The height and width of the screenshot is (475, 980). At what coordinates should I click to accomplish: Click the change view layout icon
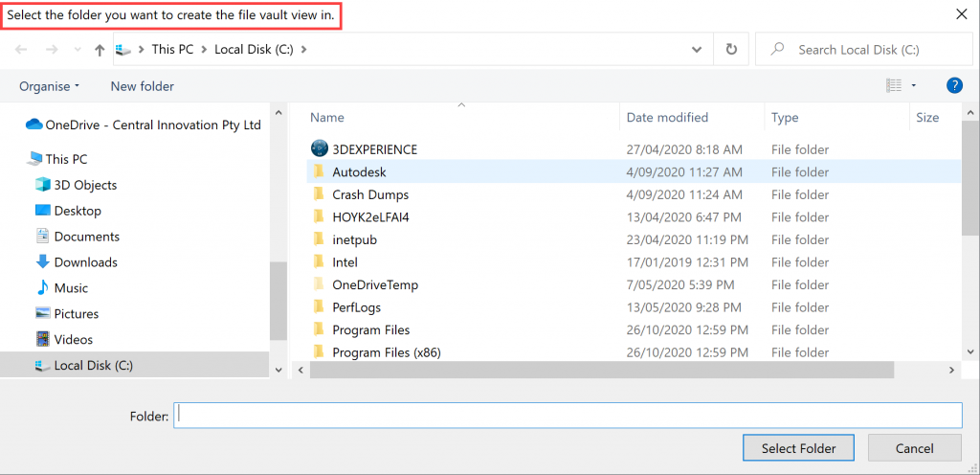pos(894,86)
